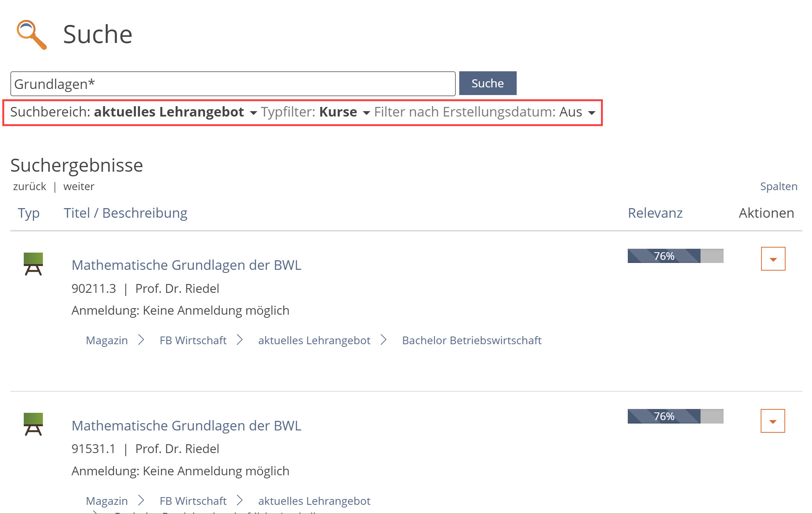Click FB Wirtschaft breadcrumb in first result
812x514 pixels.
(x=193, y=340)
